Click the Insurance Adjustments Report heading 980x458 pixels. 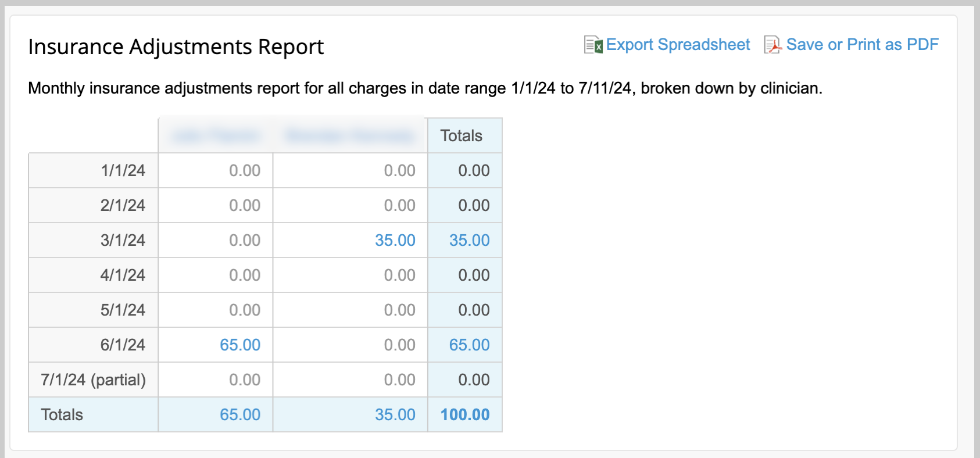click(176, 46)
